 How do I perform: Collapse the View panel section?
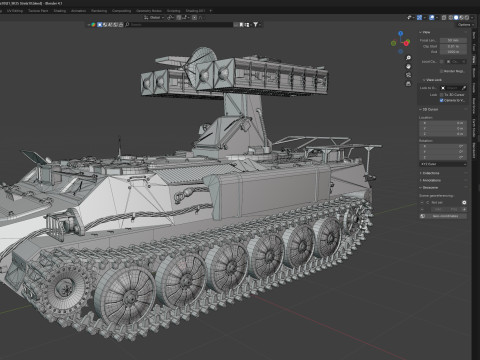(425, 32)
